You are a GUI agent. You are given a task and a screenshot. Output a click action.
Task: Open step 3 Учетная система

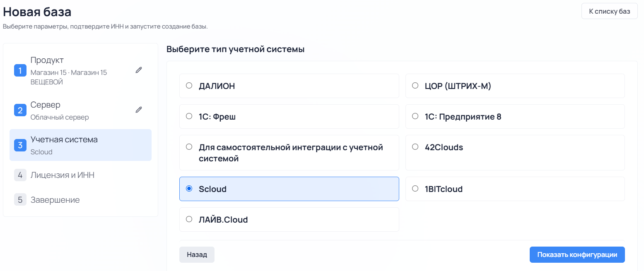coord(80,145)
